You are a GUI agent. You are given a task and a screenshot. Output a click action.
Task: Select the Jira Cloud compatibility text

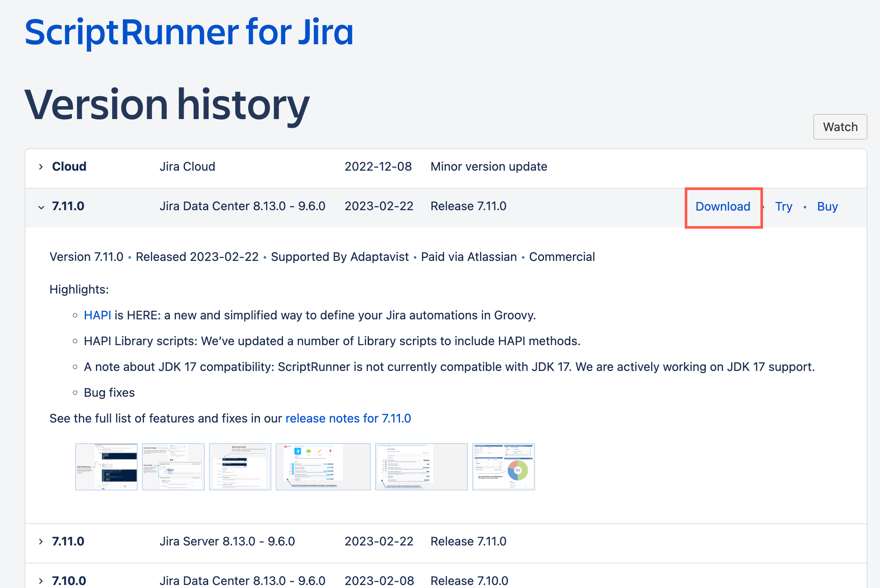point(187,166)
